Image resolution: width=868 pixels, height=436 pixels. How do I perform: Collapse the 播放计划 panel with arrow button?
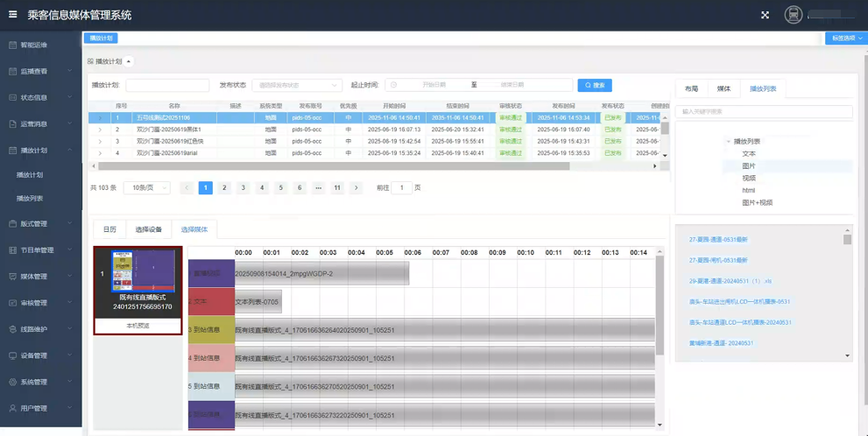[129, 61]
